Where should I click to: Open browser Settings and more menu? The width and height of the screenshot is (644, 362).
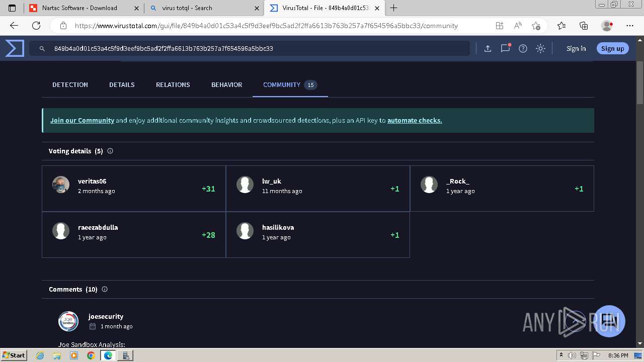(629, 26)
